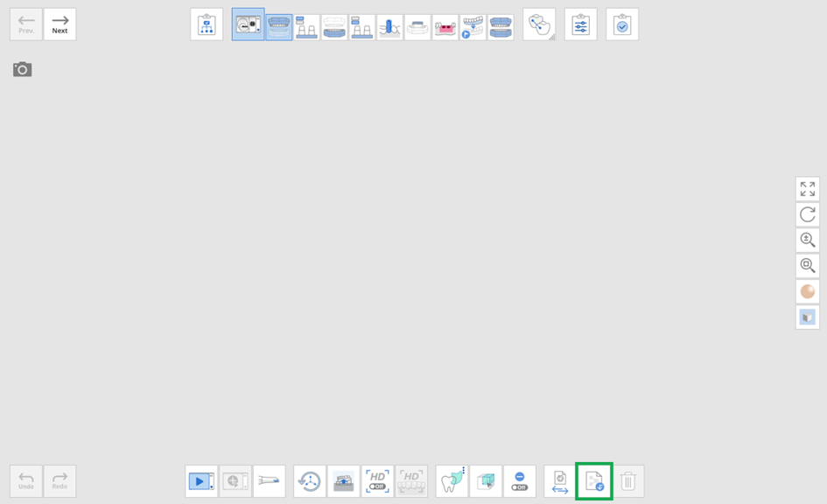Select the 3D box area selection icon

click(486, 481)
